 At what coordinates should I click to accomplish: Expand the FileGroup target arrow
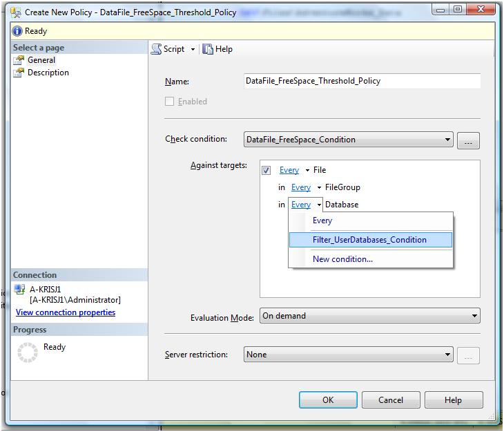click(x=319, y=188)
